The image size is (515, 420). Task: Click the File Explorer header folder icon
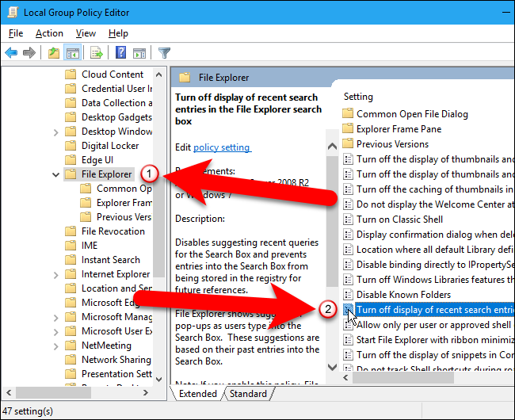coord(185,78)
